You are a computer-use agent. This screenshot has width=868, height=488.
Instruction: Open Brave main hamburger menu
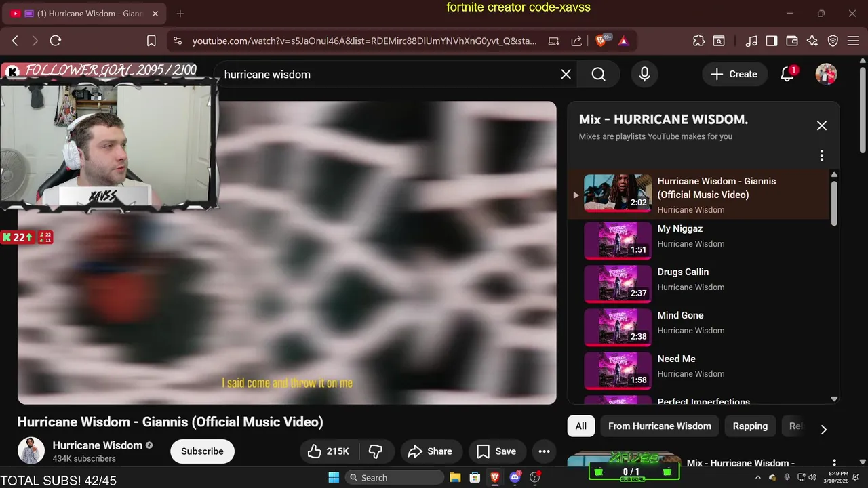tap(852, 41)
